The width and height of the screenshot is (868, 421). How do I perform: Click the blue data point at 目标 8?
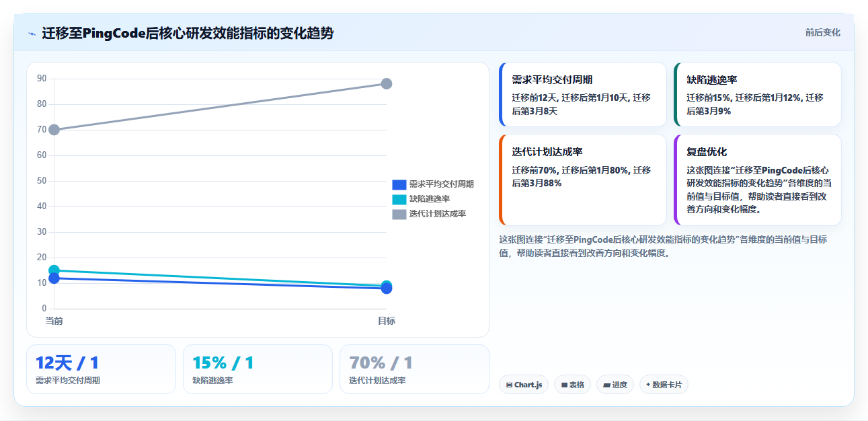pos(387,289)
